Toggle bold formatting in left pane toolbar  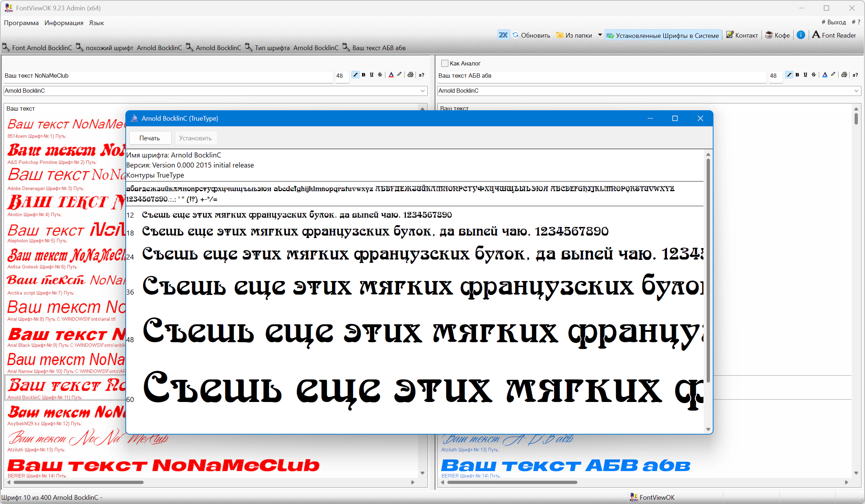[x=364, y=75]
